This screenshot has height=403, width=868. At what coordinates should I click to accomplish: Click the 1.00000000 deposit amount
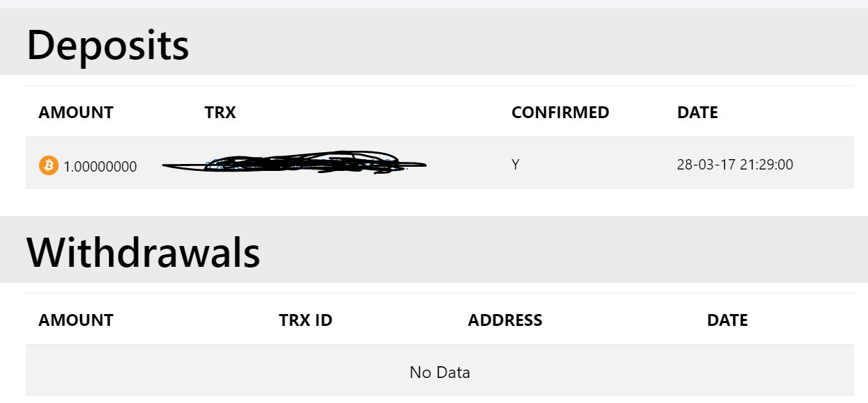pos(100,167)
